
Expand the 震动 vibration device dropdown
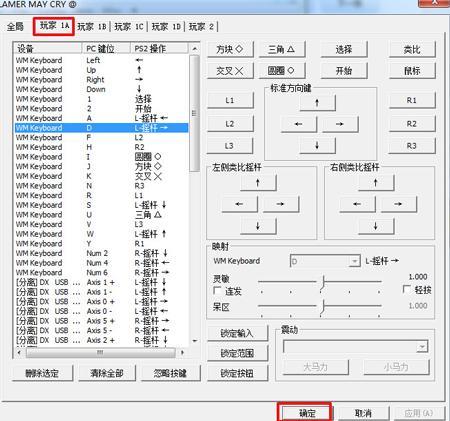point(355,347)
